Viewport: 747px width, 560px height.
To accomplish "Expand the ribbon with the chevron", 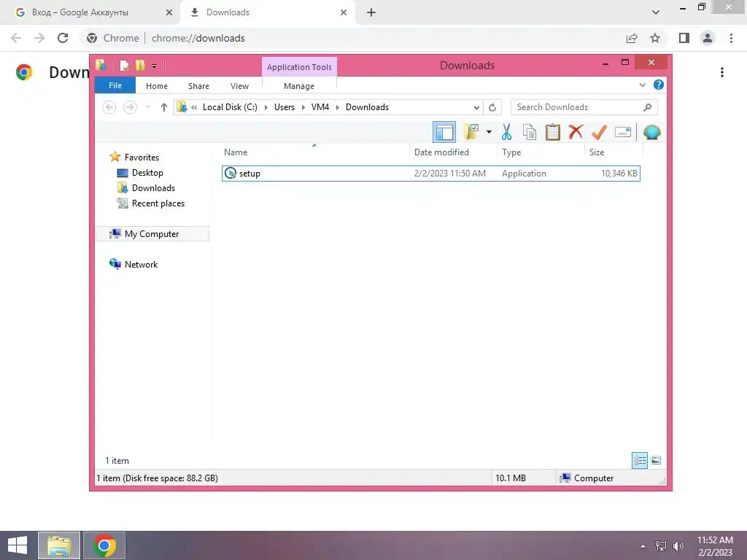I will pos(642,85).
